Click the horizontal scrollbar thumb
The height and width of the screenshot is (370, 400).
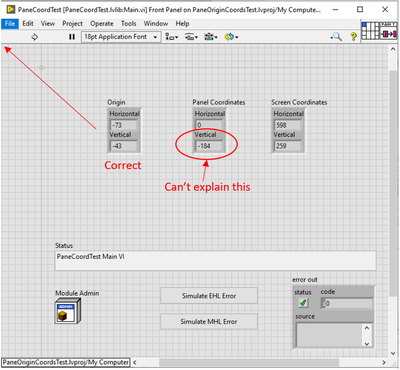(249, 362)
